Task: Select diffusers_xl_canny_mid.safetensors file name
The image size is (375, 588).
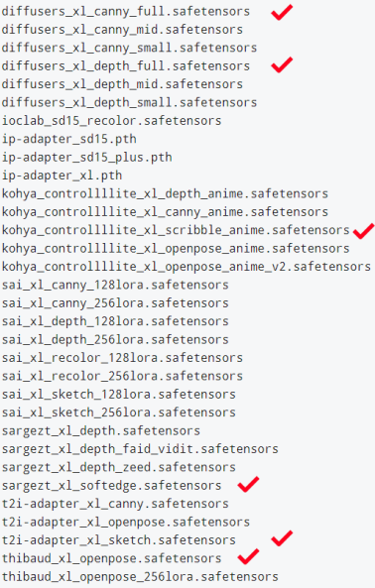Action: tap(122, 30)
